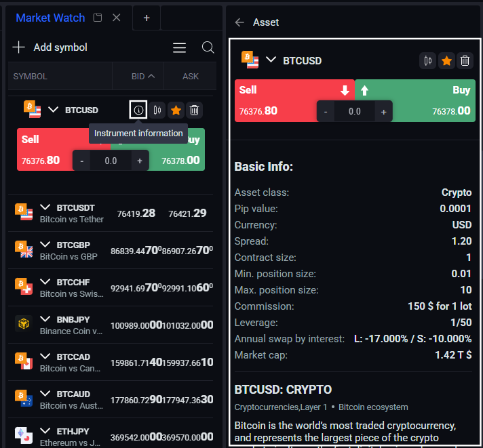Expand BTCAUD row chevron
The width and height of the screenshot is (483, 448).
coord(45,394)
